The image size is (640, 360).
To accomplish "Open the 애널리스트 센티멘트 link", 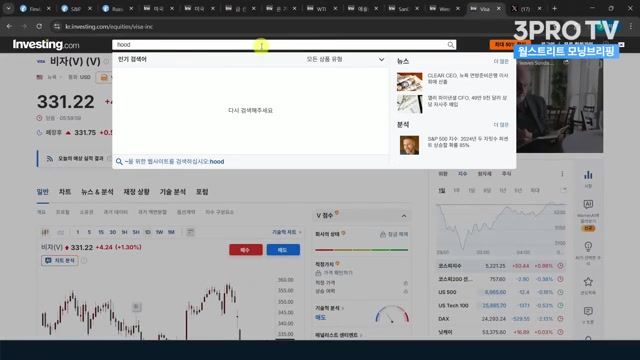I will [x=338, y=335].
